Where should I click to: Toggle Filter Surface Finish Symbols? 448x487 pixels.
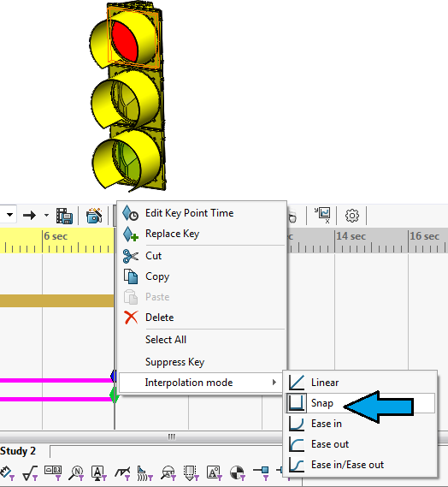[30, 473]
